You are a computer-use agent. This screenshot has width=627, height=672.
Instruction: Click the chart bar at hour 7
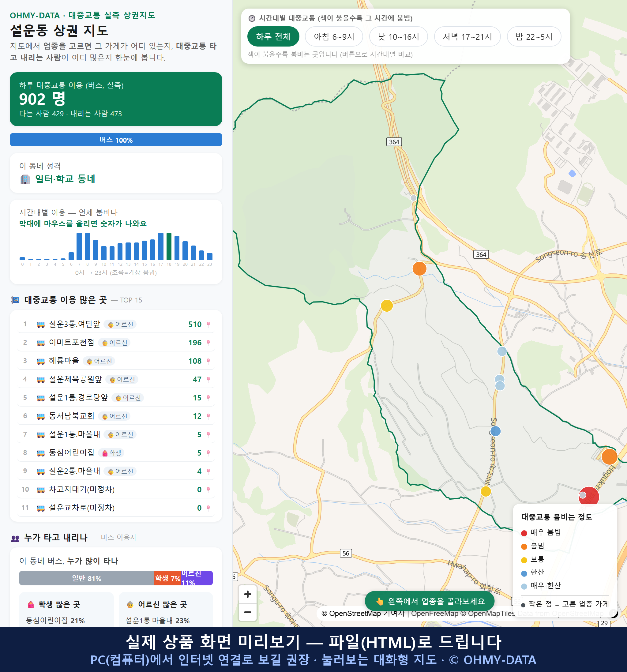pyautogui.click(x=79, y=246)
